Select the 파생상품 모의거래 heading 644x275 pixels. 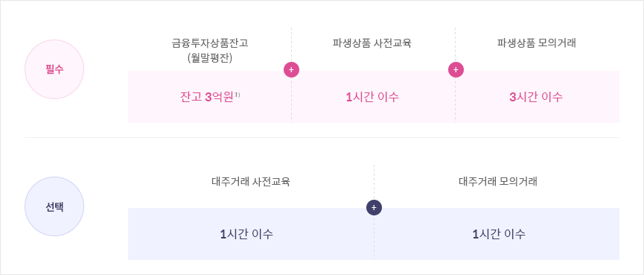[536, 43]
